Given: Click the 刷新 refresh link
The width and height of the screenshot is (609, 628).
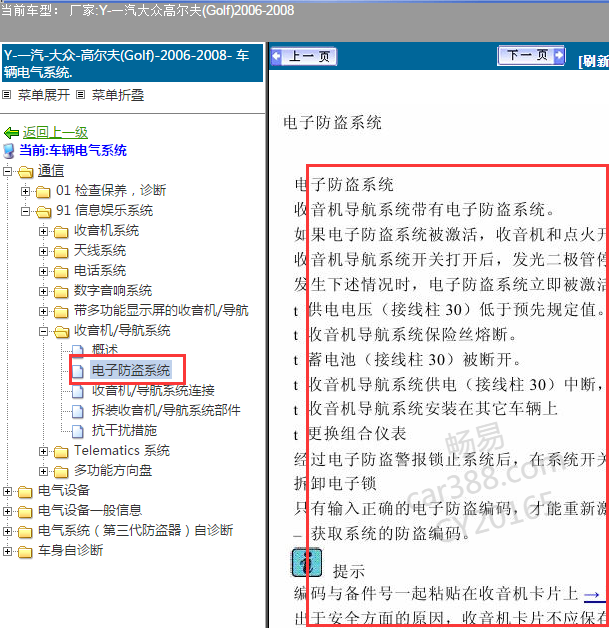Looking at the screenshot, I should tap(593, 61).
